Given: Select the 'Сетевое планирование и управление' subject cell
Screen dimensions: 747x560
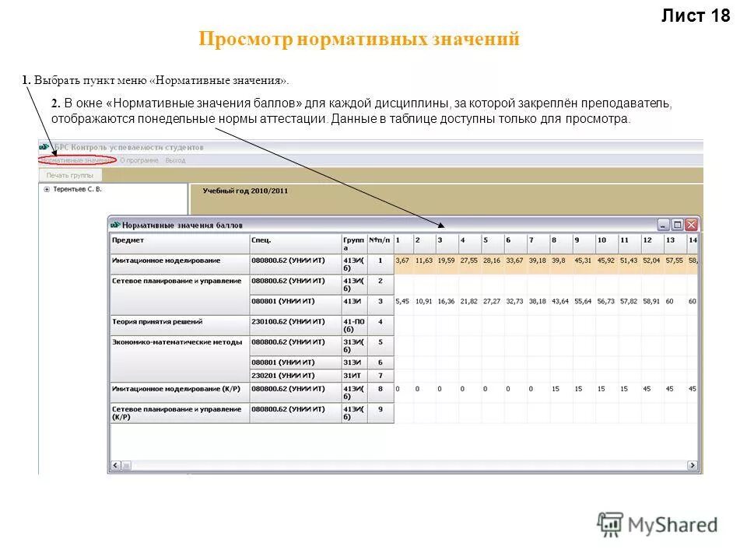Looking at the screenshot, I should (x=180, y=294).
